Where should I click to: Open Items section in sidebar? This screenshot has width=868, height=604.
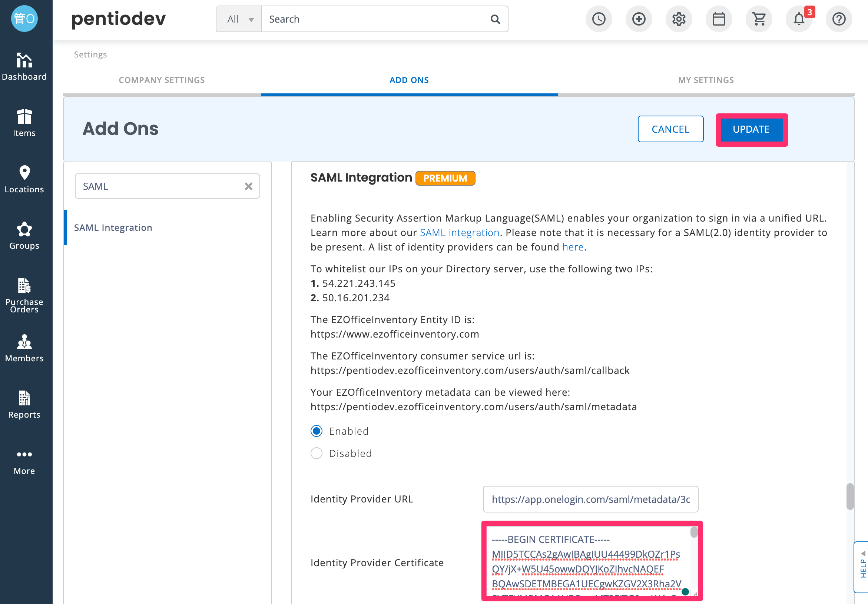[x=24, y=123]
